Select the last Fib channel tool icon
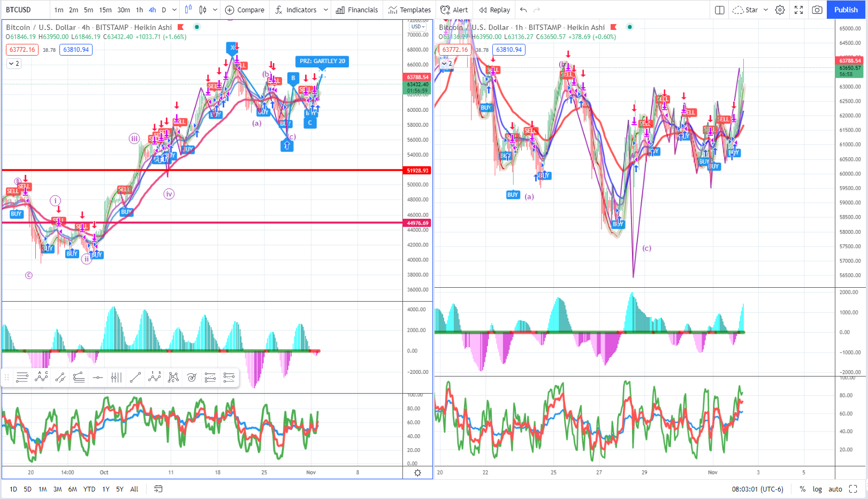The width and height of the screenshot is (868, 499). point(229,378)
